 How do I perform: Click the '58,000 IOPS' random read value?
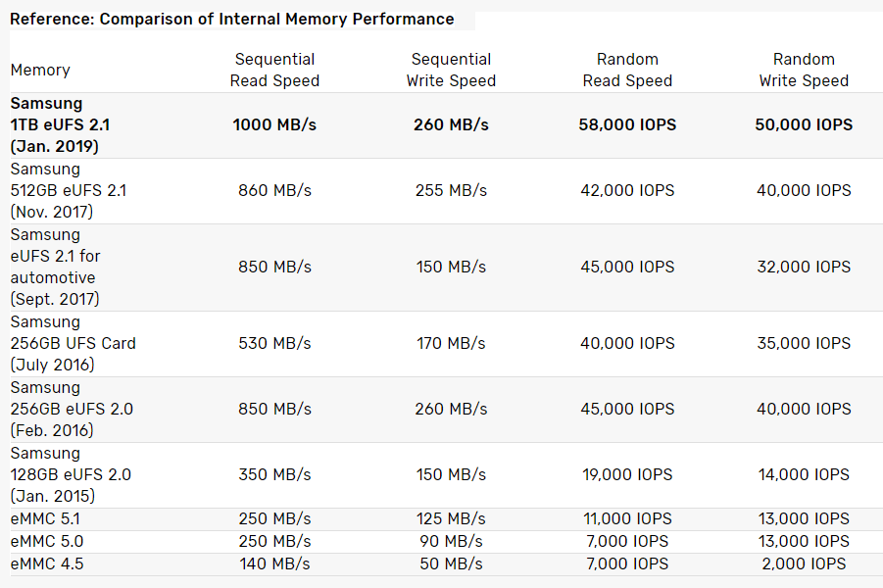tap(627, 125)
